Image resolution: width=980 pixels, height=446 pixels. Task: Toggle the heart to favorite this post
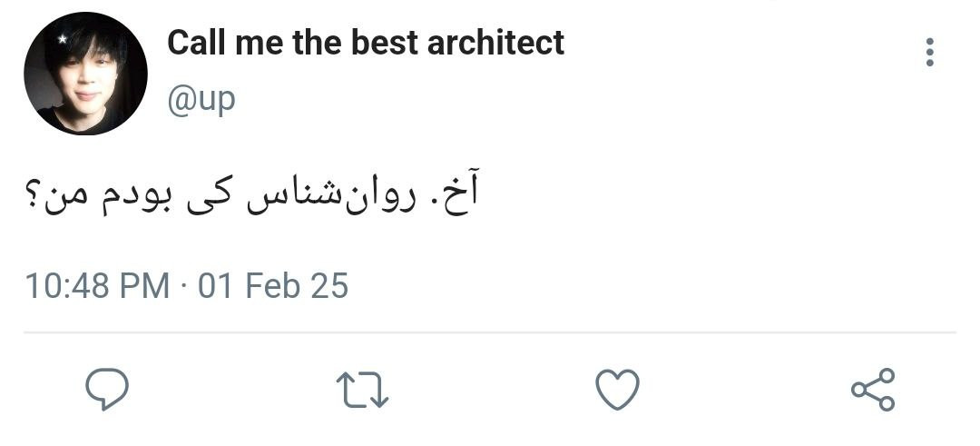[618, 389]
